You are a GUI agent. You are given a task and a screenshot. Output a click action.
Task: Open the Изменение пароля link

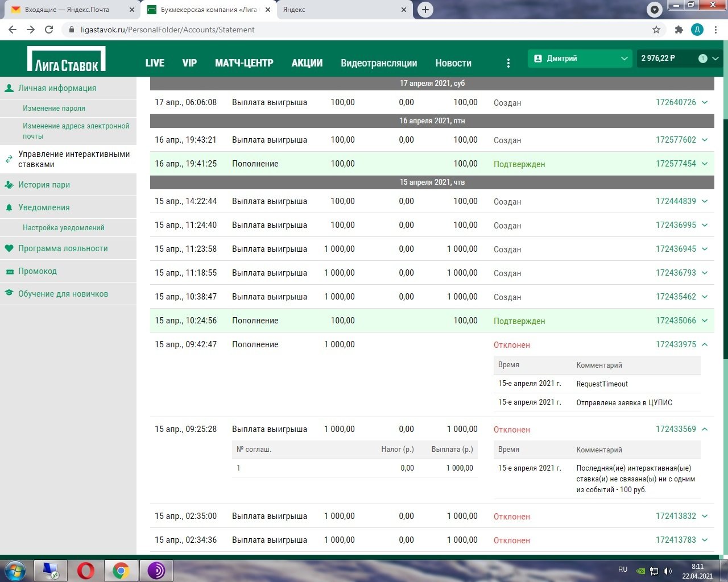tap(54, 108)
